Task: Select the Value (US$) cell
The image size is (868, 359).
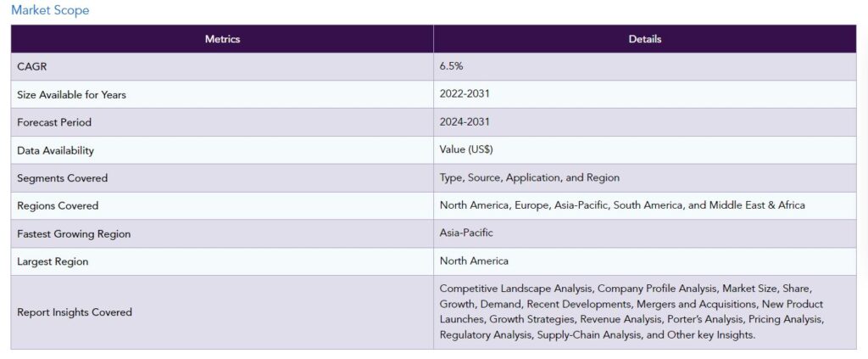Action: pos(466,149)
